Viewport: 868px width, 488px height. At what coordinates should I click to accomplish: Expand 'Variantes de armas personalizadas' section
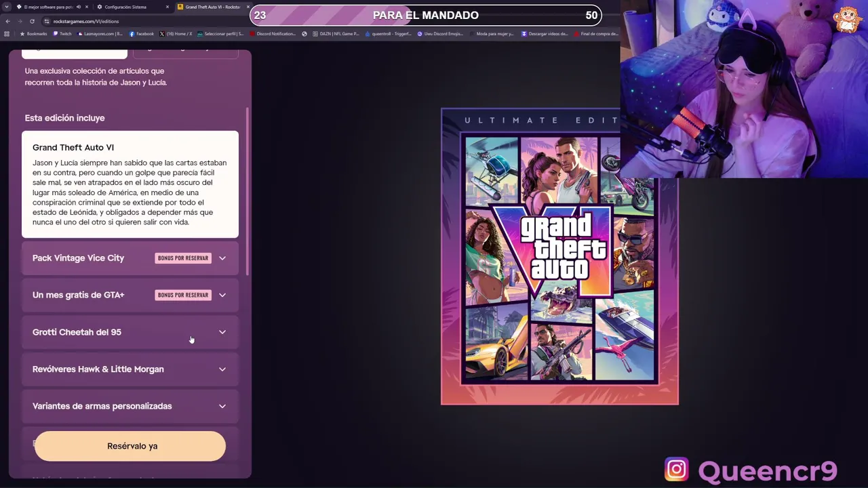(x=130, y=406)
